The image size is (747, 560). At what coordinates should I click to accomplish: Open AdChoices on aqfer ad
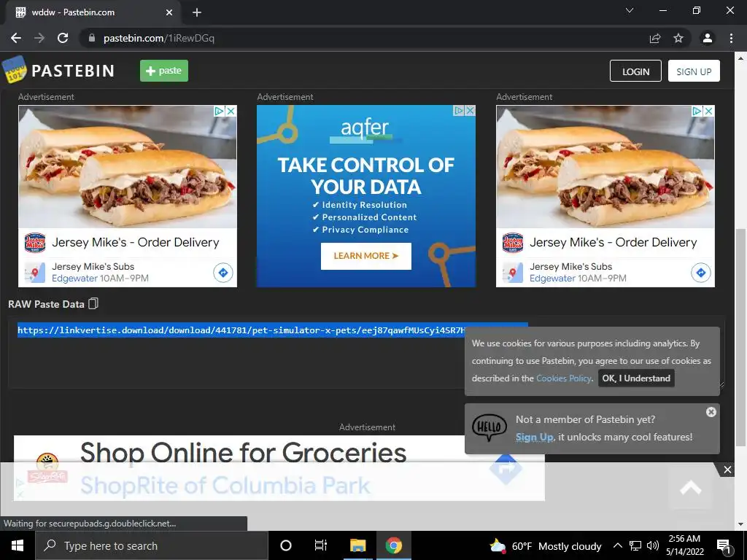coord(458,111)
